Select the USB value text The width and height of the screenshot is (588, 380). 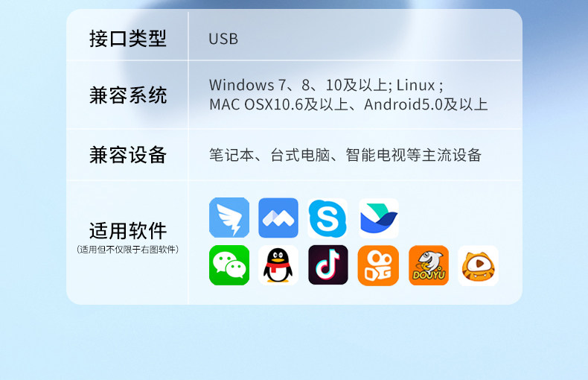tap(223, 39)
